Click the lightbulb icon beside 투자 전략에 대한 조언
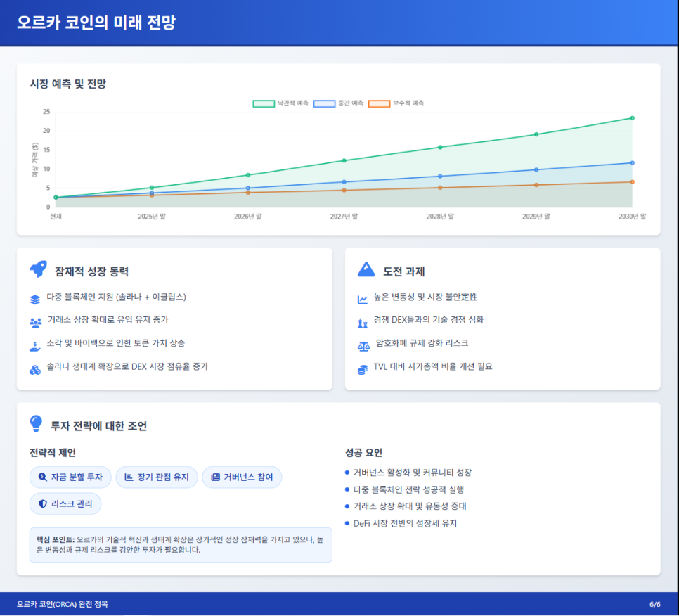Screen dimensions: 679x616 point(37,423)
